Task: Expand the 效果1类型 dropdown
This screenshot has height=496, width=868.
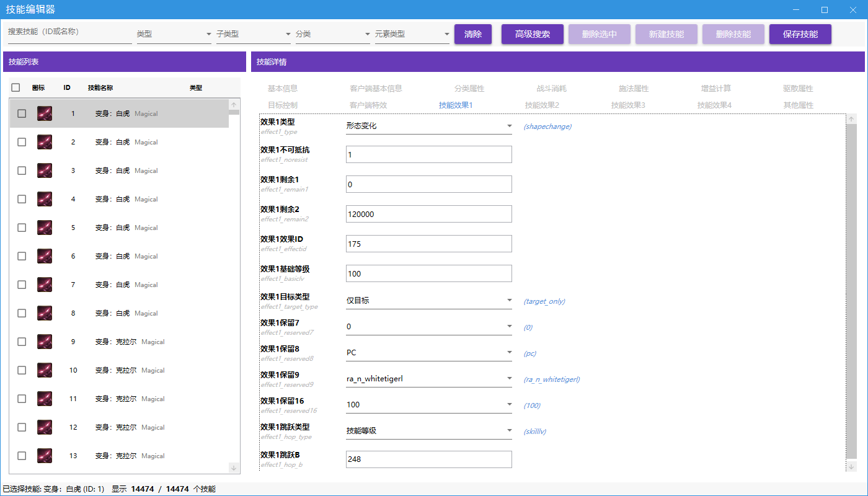Action: point(428,126)
